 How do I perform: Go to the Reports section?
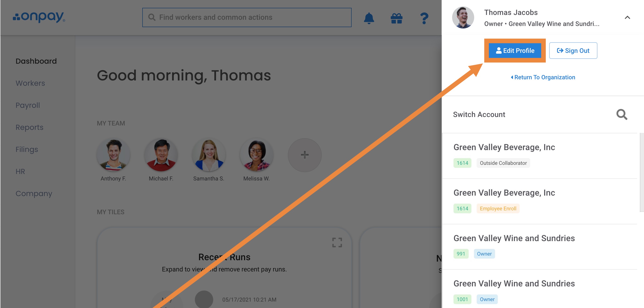30,127
